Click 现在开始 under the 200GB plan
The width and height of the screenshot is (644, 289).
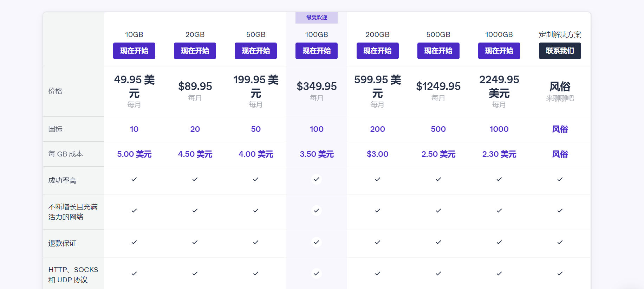coord(377,51)
